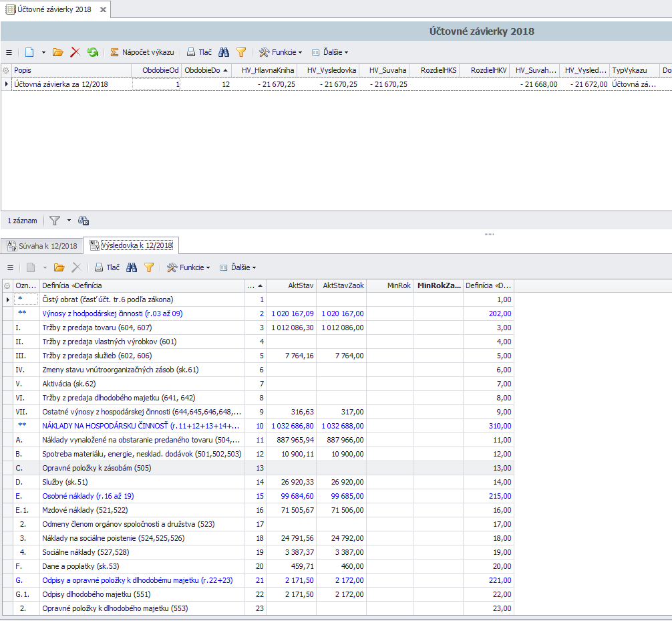This screenshot has height=621, width=672.
Task: Click the red X delete icon in top toolbar
Action: point(75,52)
